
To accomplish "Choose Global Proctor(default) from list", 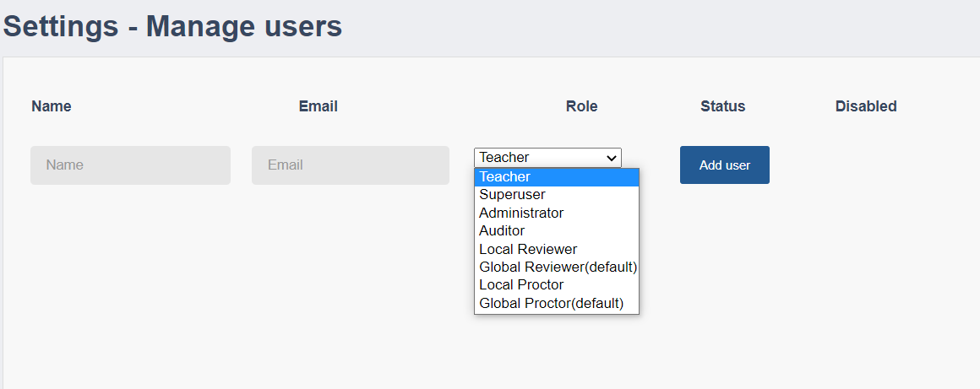I will 556,304.
